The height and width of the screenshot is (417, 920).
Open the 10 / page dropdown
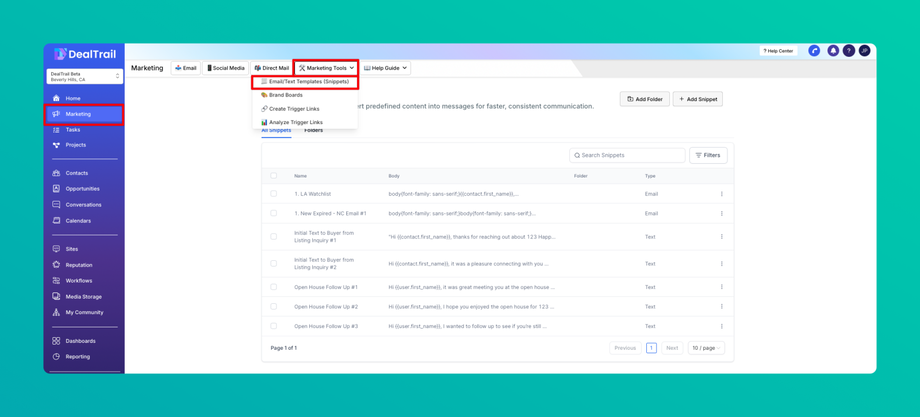706,348
